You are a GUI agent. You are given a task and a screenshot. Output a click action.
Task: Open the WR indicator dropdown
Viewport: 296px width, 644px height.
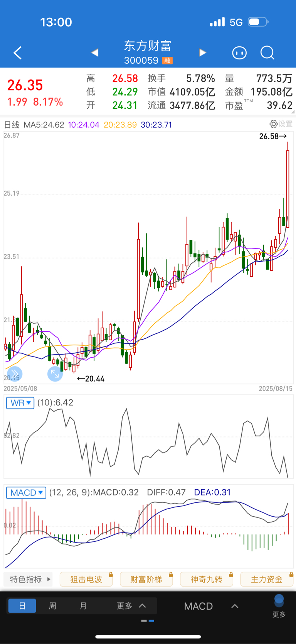point(20,403)
